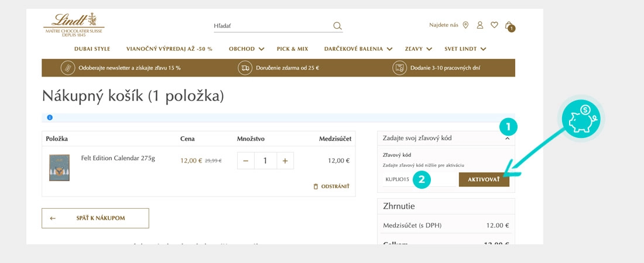Screen dimensions: 644x263
Task: Remove item with Odstrániť link
Action: pyautogui.click(x=331, y=186)
